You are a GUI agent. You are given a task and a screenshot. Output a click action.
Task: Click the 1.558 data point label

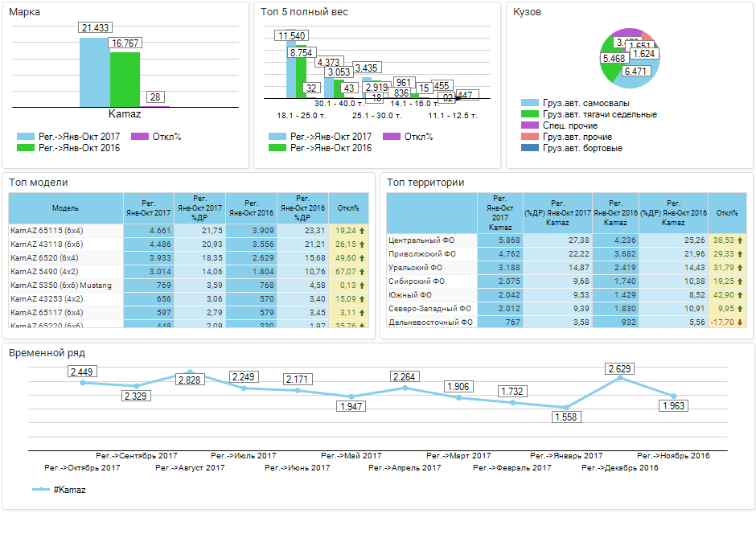(x=566, y=417)
